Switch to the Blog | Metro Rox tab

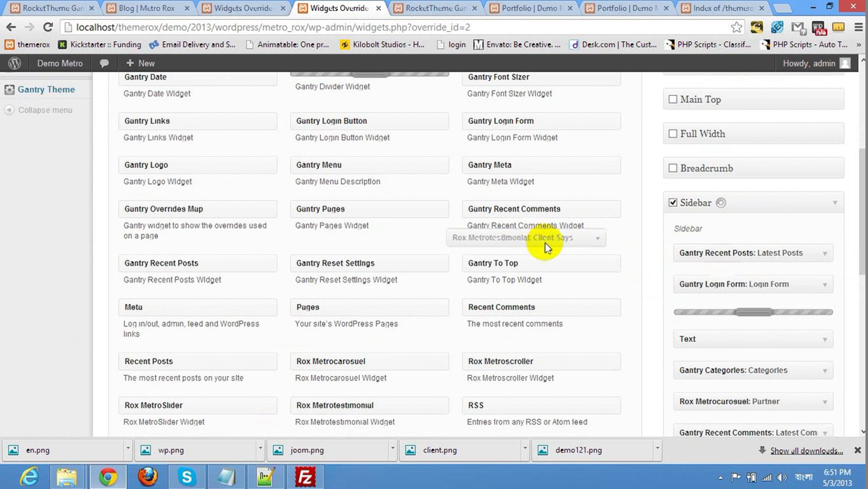click(x=148, y=8)
